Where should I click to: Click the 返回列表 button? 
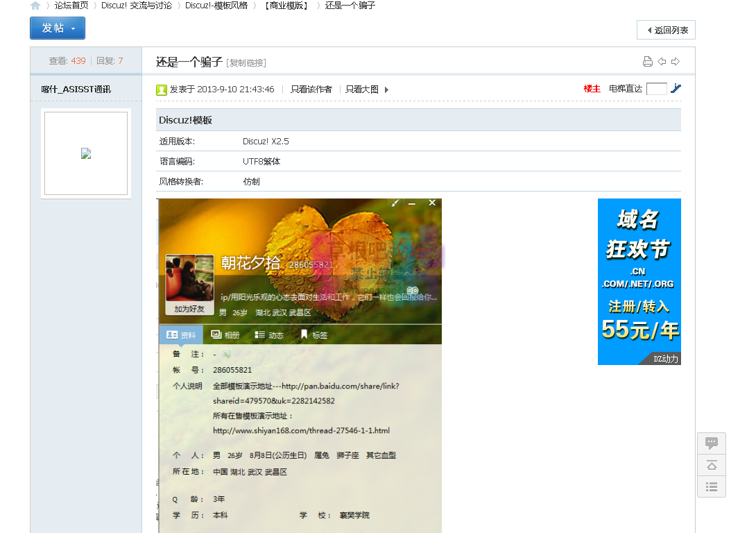[666, 30]
